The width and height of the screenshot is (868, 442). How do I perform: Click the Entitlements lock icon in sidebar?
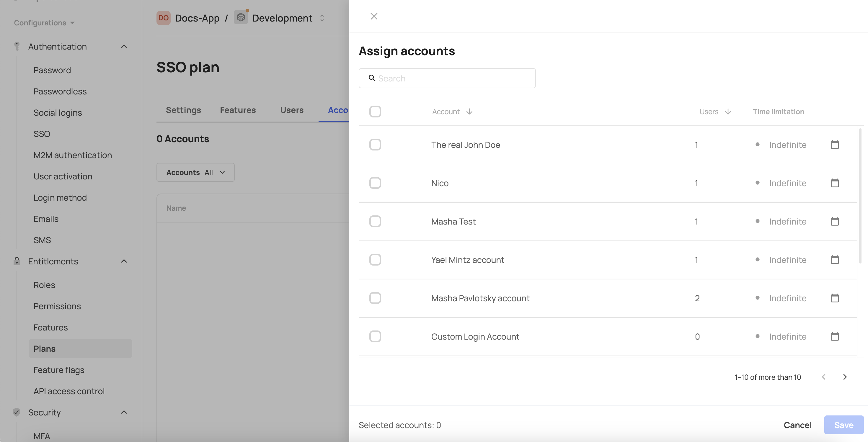click(x=17, y=261)
